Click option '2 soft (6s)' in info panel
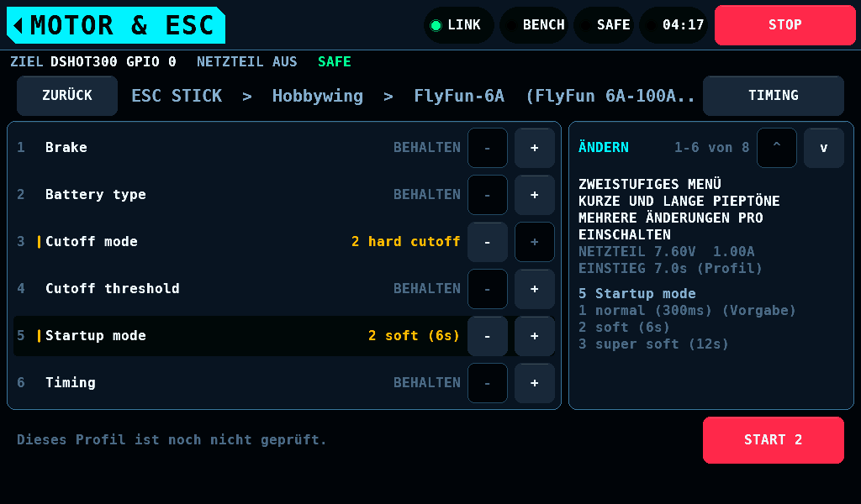Image resolution: width=861 pixels, height=504 pixels. coord(625,328)
